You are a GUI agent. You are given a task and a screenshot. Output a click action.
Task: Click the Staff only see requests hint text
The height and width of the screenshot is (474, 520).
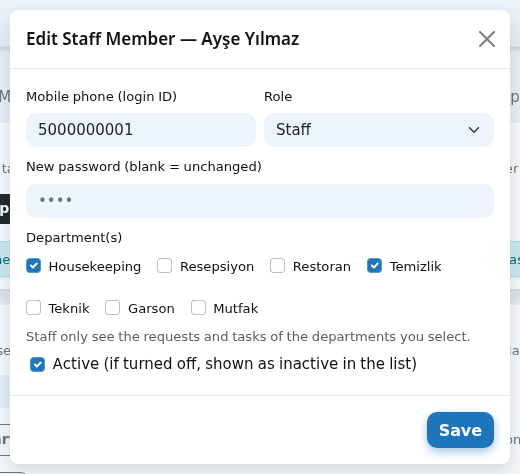pyautogui.click(x=248, y=337)
